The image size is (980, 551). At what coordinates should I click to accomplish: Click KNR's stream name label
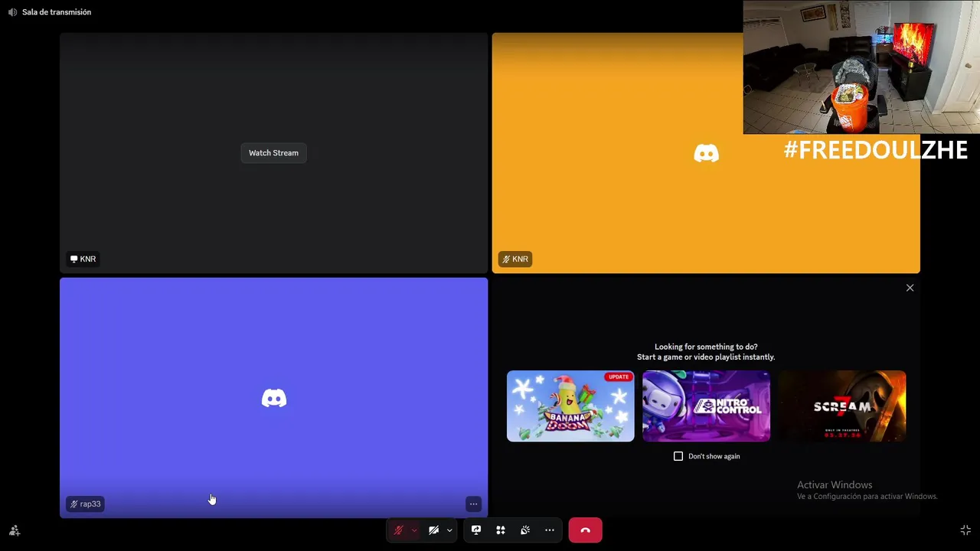click(83, 259)
